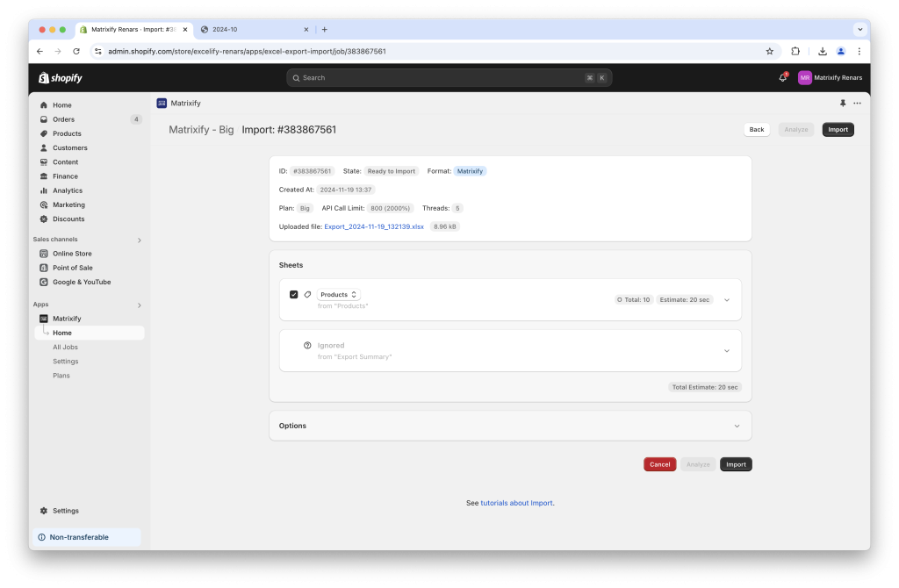Uncheck the Products sheet checkbox

tap(294, 294)
